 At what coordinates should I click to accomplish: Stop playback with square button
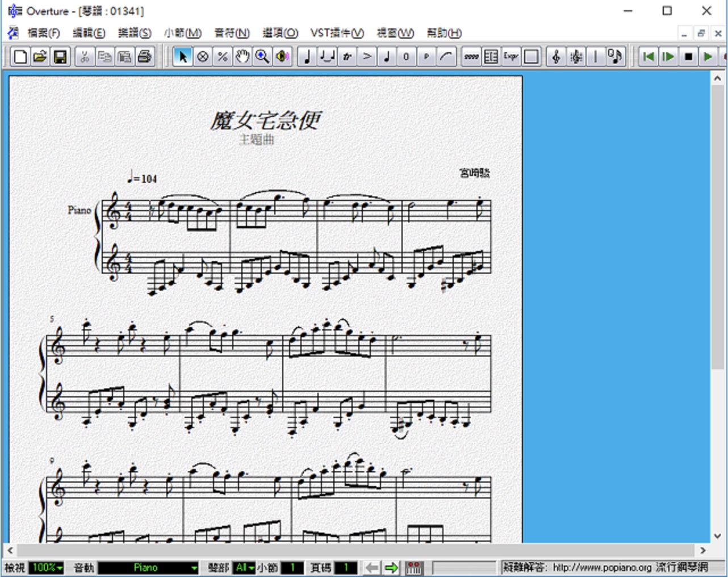point(688,57)
